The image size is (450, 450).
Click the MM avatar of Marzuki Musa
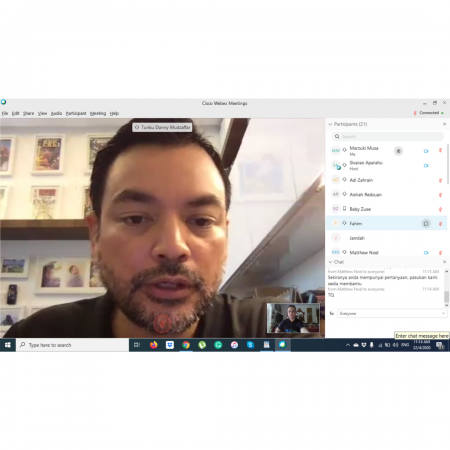pyautogui.click(x=336, y=151)
